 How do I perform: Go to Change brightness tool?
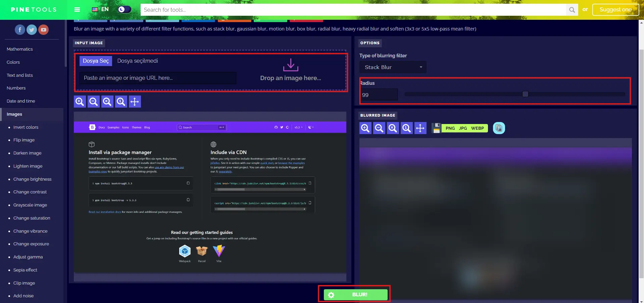tap(33, 179)
